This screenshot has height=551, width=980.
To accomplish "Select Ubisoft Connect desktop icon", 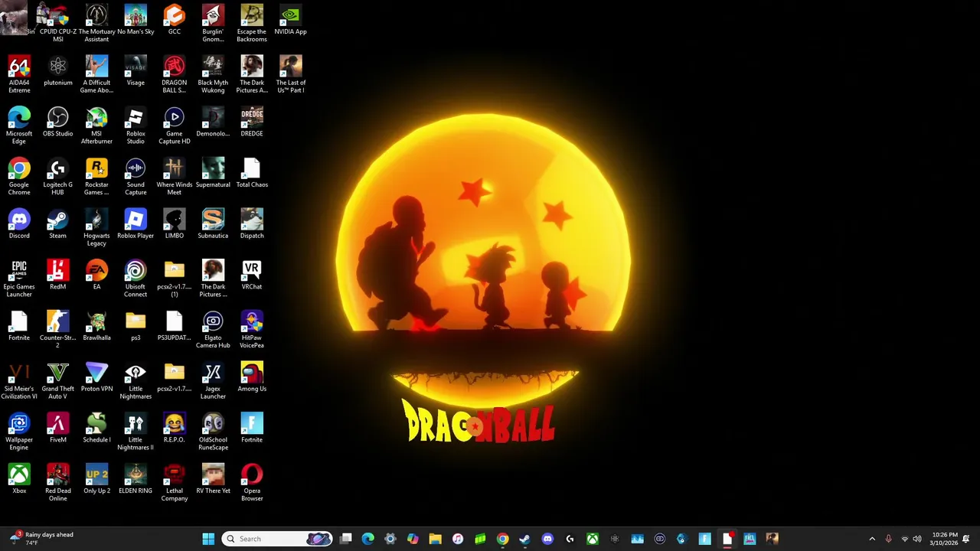I will pyautogui.click(x=136, y=279).
